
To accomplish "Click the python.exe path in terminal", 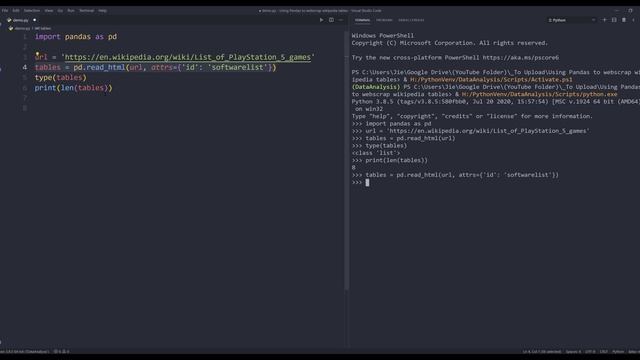I will point(540,94).
